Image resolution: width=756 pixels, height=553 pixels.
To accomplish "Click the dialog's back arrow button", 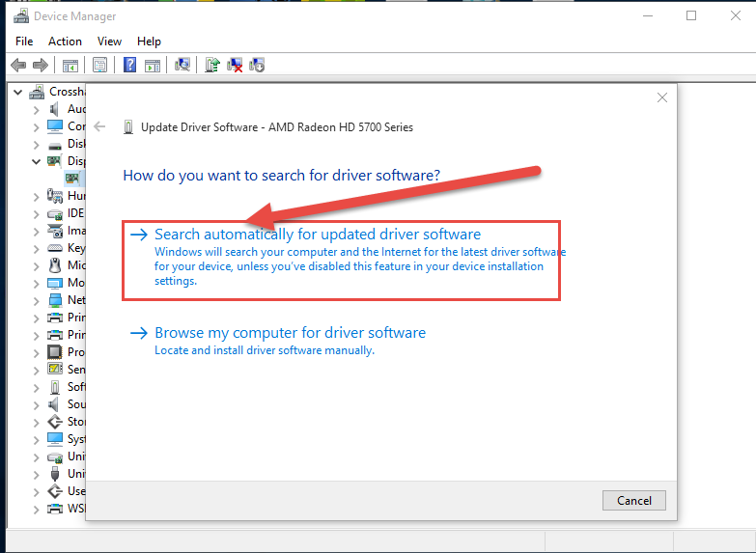I will (x=99, y=126).
